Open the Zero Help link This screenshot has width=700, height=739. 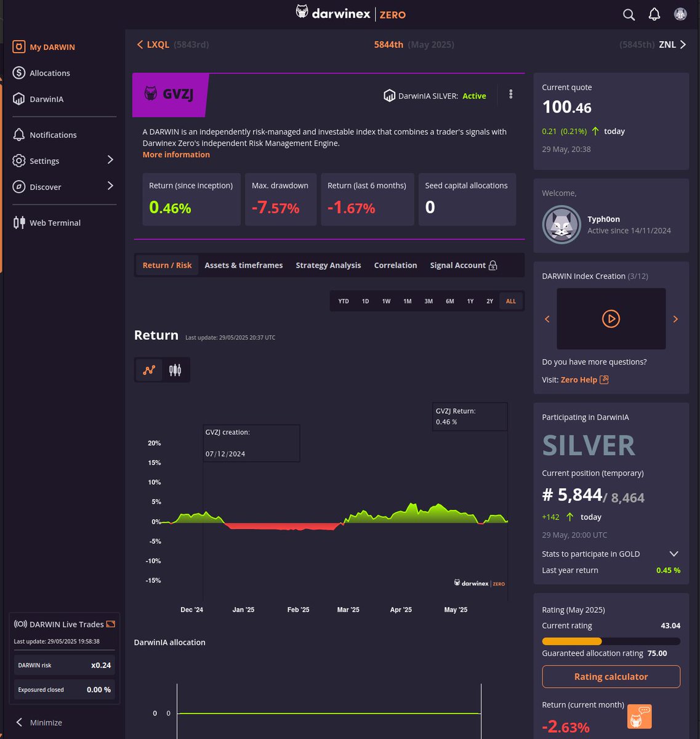tap(579, 379)
